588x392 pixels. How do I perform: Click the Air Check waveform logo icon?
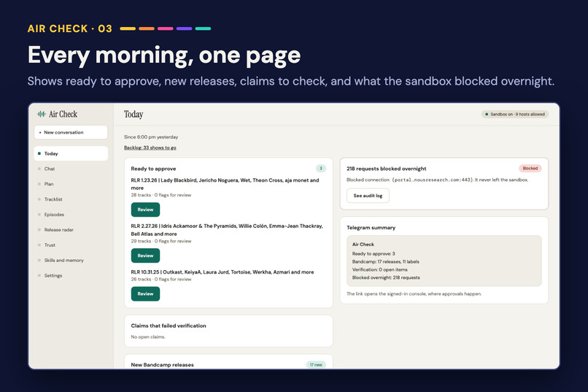(42, 114)
